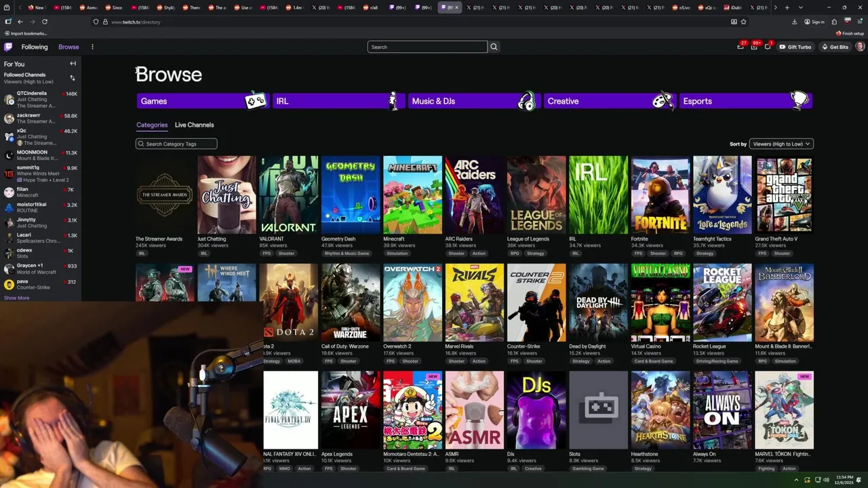Screen dimensions: 868x488
Task: Click the taskbar volume icon
Action: click(826, 481)
